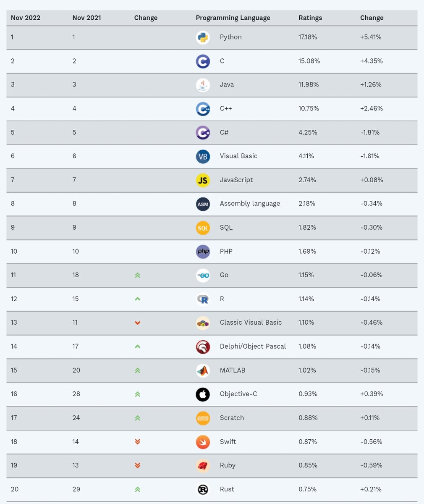Click the Objective-C Apple logo icon

click(203, 394)
